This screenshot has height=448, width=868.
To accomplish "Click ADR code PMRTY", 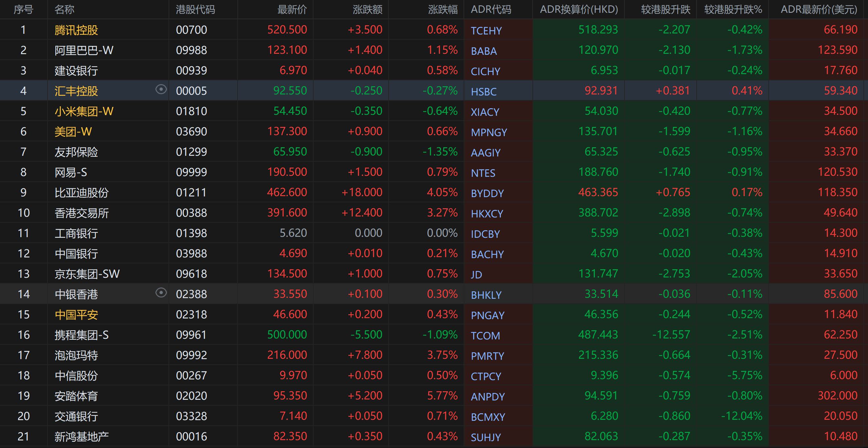I will (488, 356).
